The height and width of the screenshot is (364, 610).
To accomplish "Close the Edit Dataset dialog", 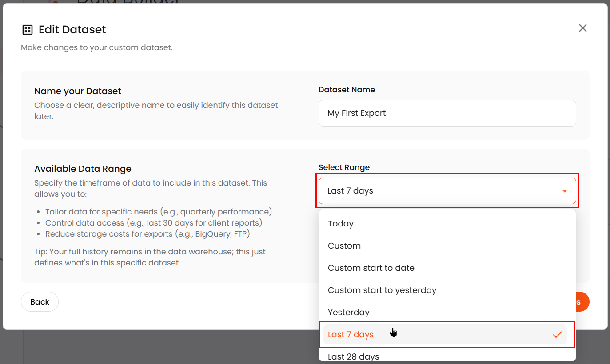I will (x=582, y=28).
